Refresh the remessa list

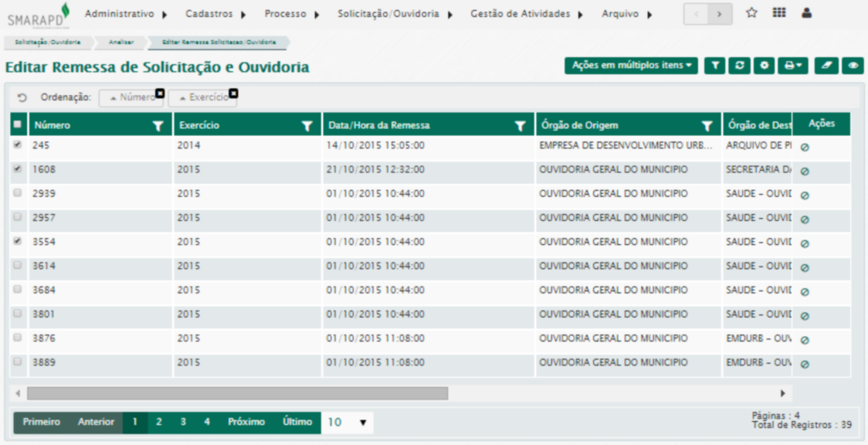739,66
